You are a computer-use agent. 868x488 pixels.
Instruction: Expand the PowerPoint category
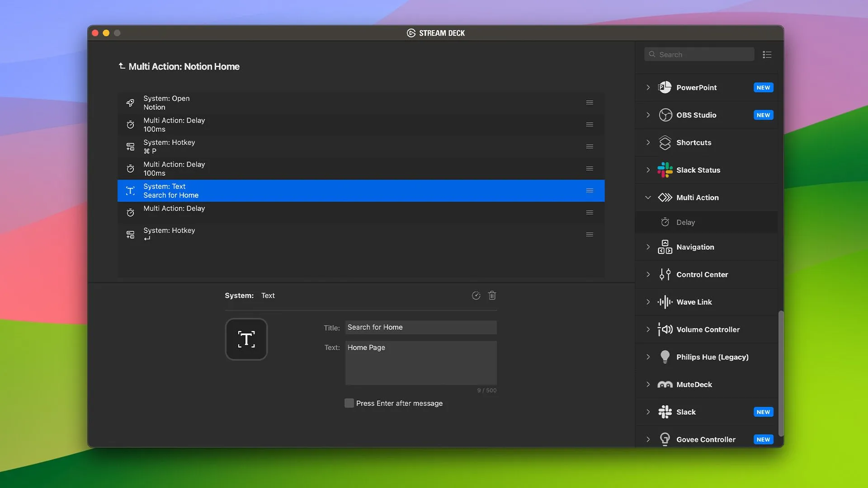click(648, 88)
